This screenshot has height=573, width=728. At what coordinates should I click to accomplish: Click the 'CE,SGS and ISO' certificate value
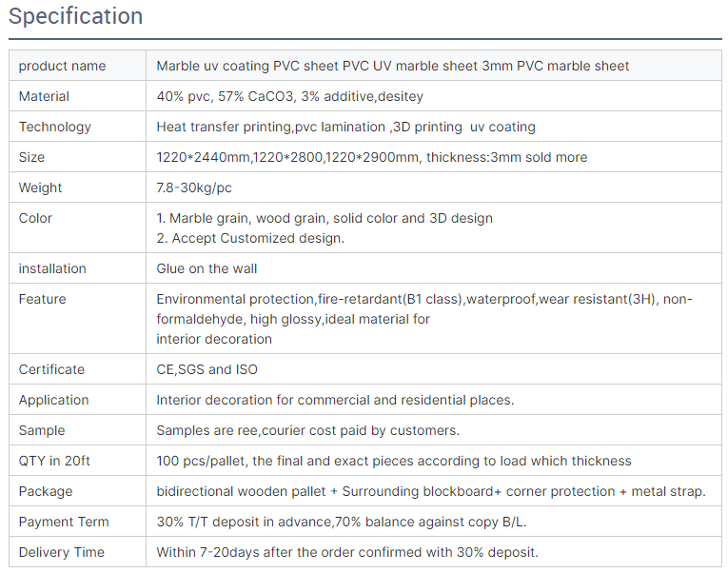click(x=207, y=370)
